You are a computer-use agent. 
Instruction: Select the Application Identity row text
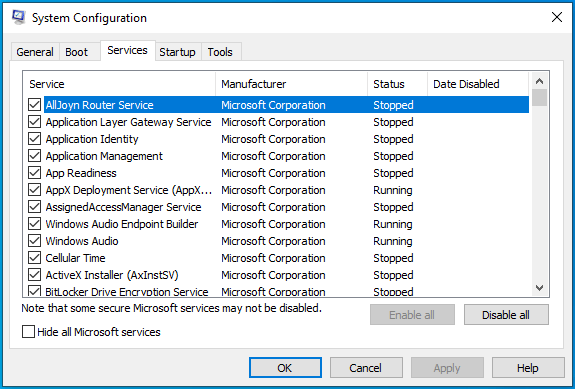(92, 139)
